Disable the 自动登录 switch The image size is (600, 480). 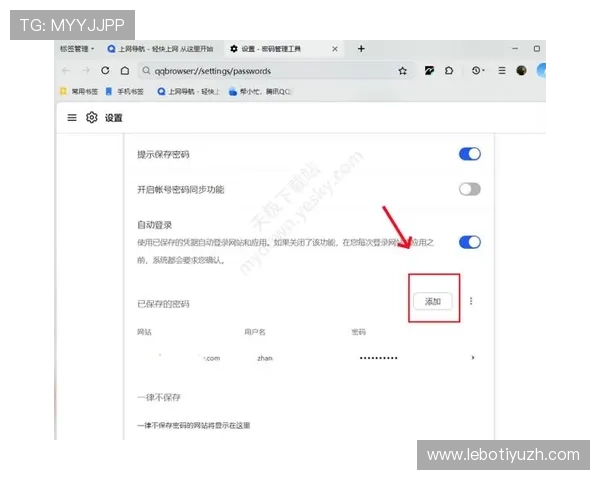(470, 242)
